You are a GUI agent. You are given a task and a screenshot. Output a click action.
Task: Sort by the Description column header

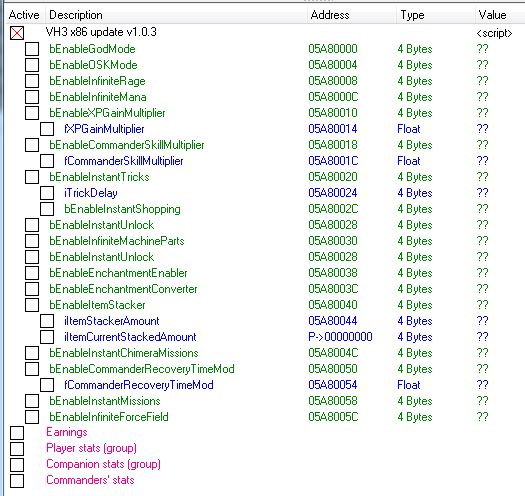(x=176, y=15)
